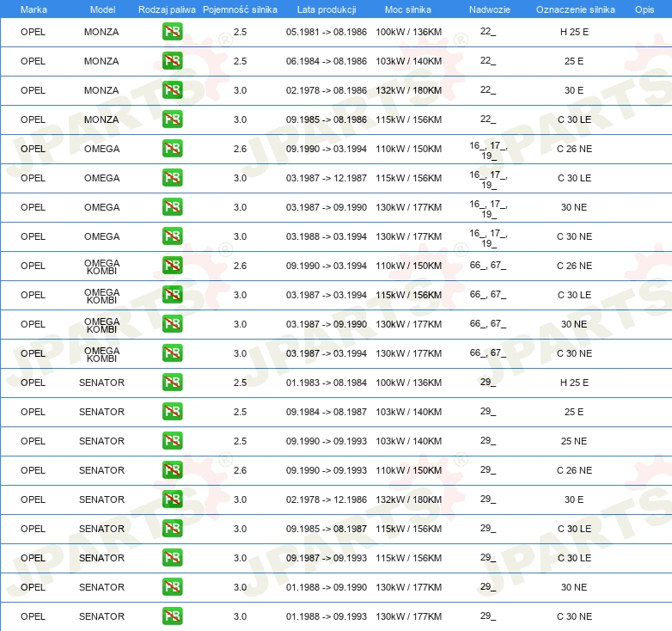Select engine code H 25 E in Monza row
Viewport: 672px width, 631px height.
tap(574, 32)
